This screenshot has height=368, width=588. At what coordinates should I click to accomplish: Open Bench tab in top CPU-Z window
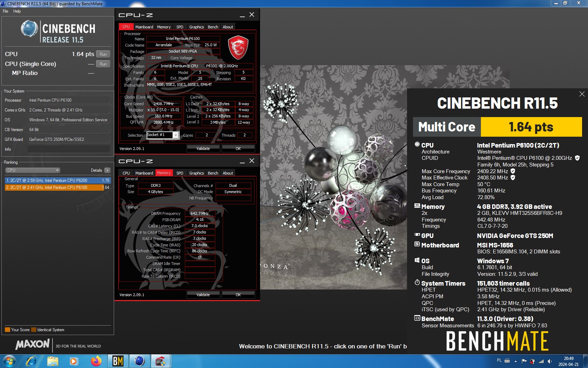[x=213, y=27]
